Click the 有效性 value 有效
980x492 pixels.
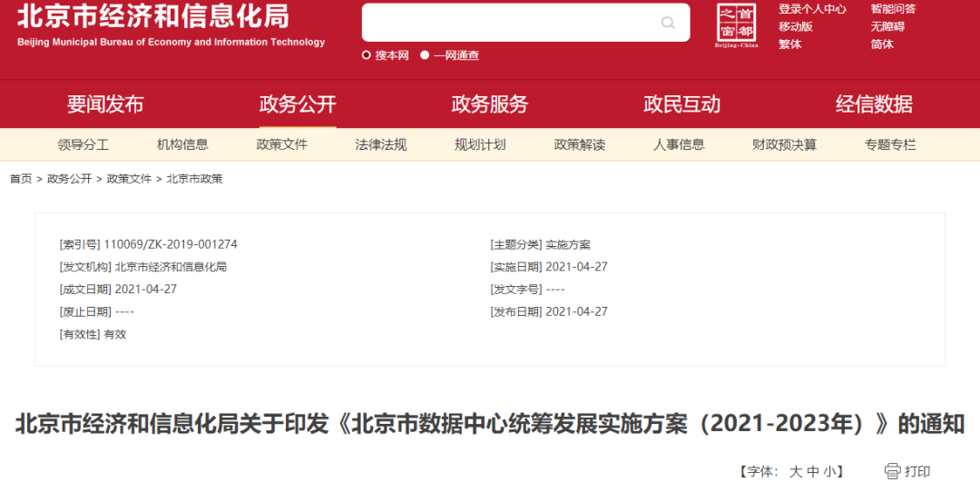click(115, 334)
